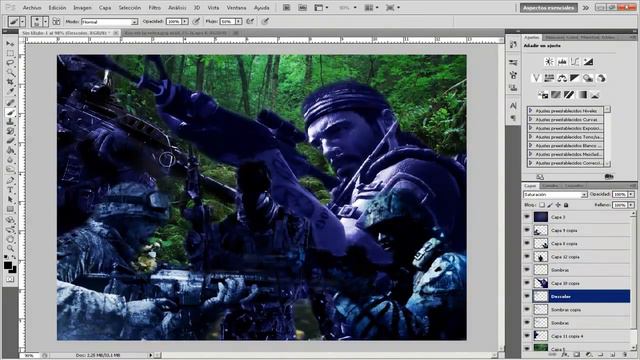Viewport: 640px width, 360px height.
Task: Select the Crop tool
Action: coord(10,82)
